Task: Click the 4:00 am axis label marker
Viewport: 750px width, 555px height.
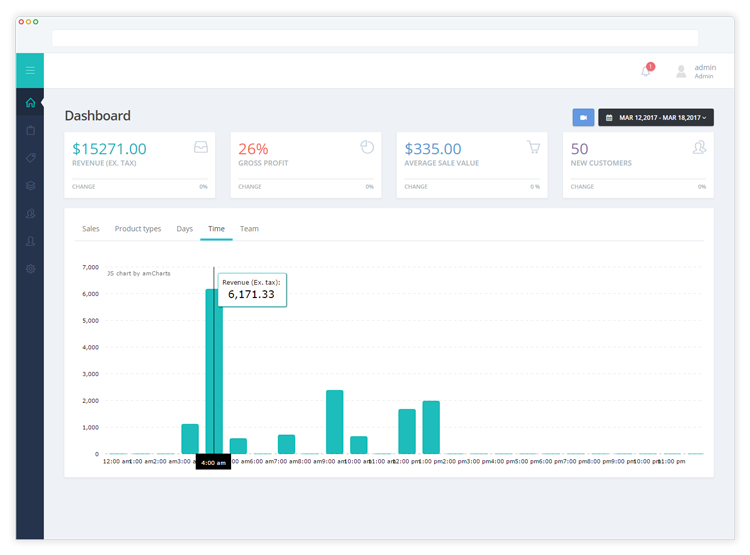Action: [x=213, y=463]
